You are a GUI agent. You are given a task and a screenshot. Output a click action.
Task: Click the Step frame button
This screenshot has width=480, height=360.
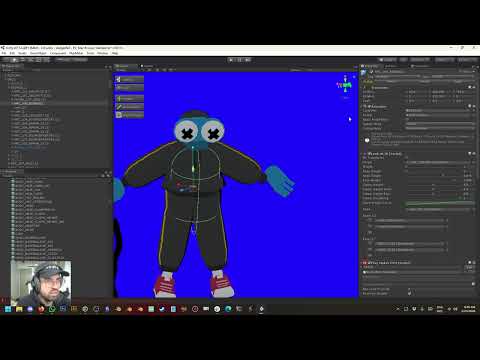[247, 60]
